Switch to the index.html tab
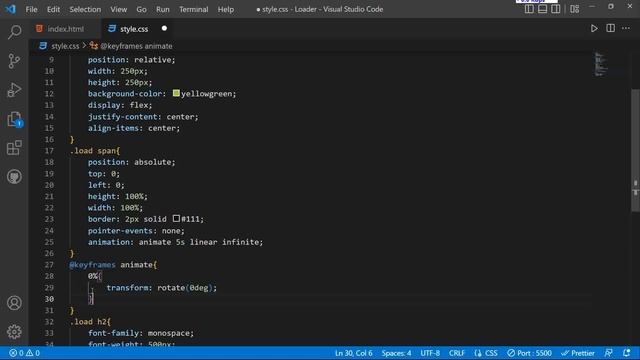The height and width of the screenshot is (360, 640). [x=65, y=29]
